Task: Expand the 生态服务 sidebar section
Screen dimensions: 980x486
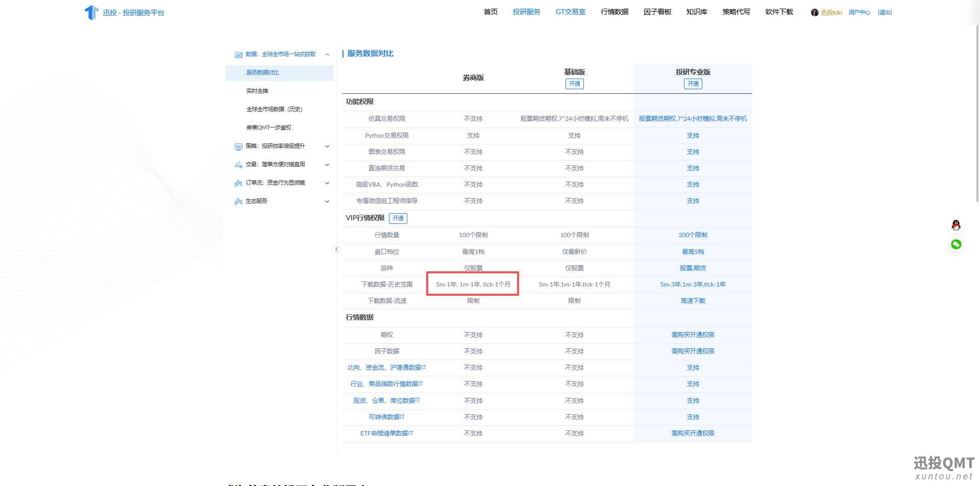Action: click(327, 201)
